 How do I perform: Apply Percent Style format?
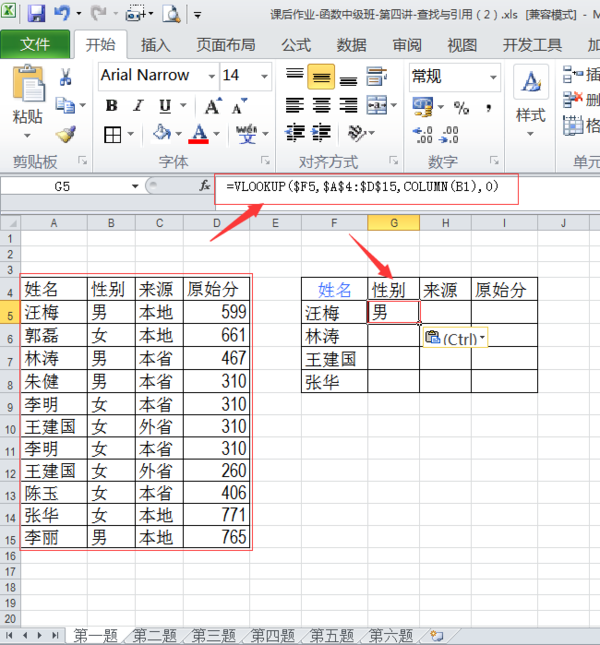(x=461, y=108)
